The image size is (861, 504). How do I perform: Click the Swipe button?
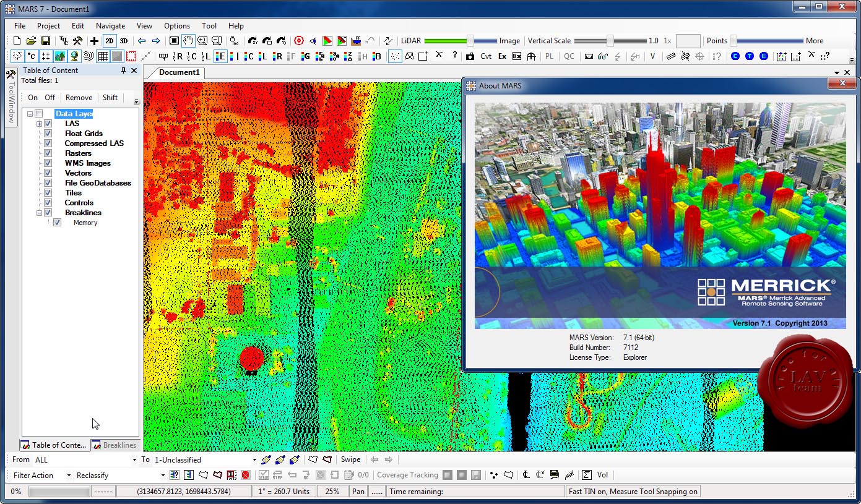click(350, 459)
